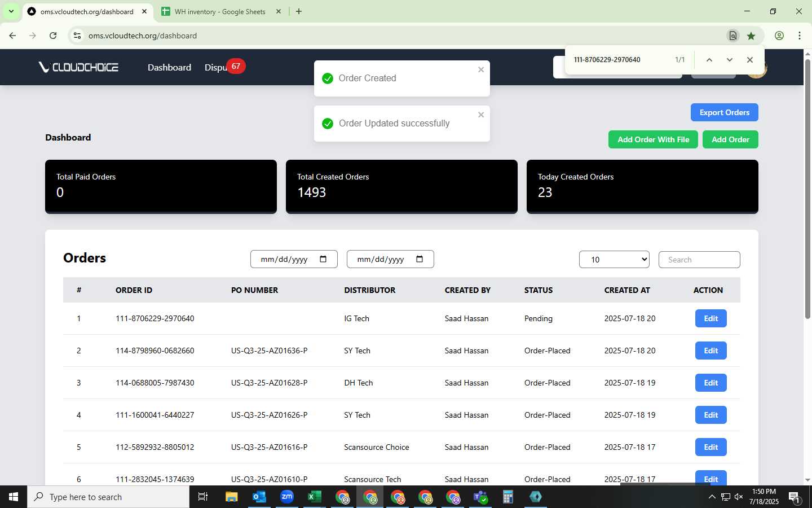Screen dimensions: 812x508
Task: Click the find bar next result arrow
Action: (730, 60)
